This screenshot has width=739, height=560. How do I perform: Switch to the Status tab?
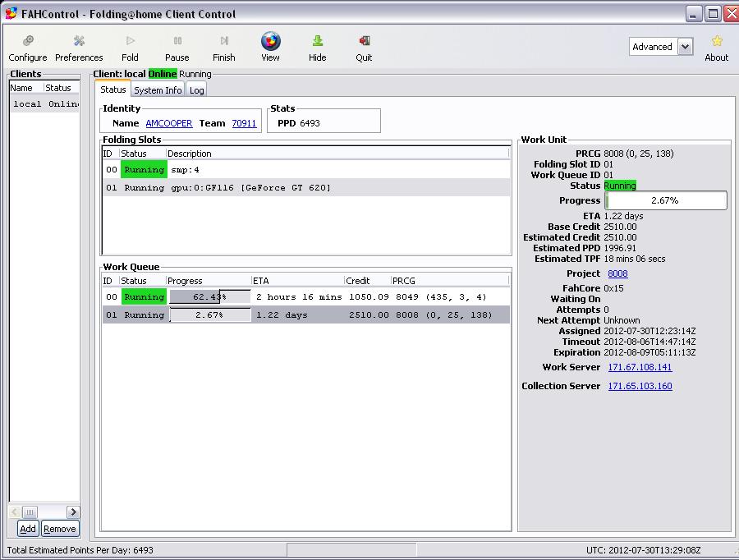[113, 90]
